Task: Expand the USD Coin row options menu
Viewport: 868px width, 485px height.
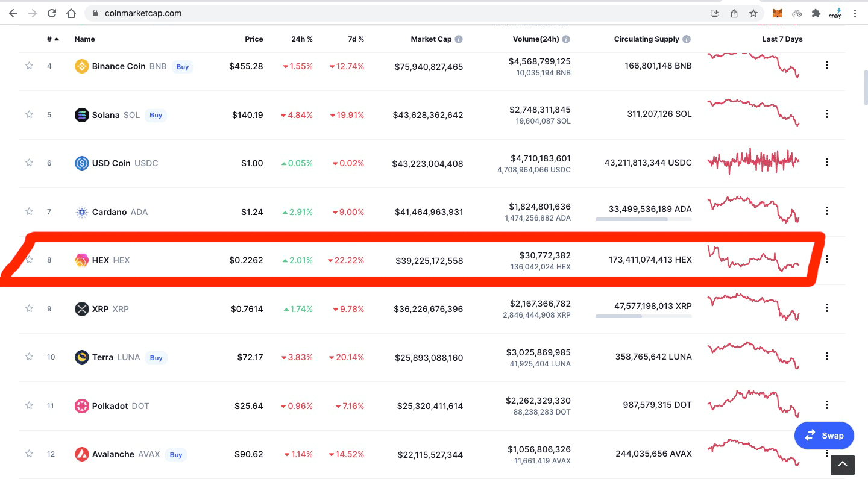Action: [827, 162]
